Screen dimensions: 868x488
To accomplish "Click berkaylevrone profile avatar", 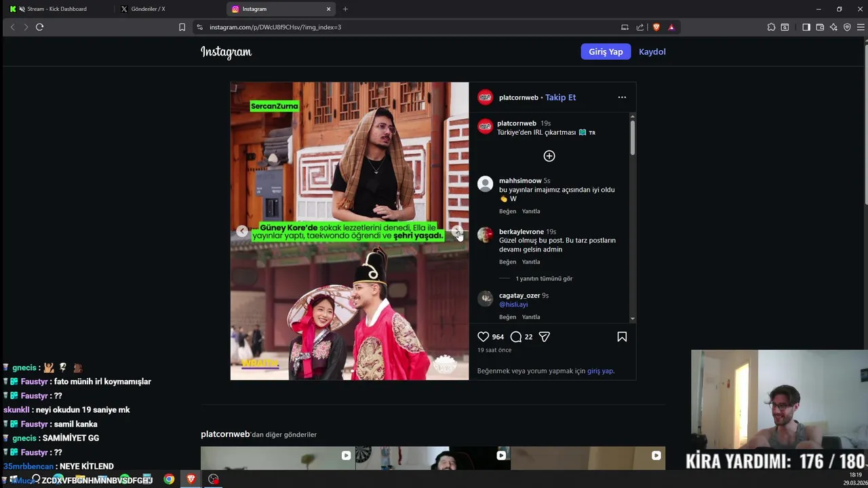I will 485,235.
